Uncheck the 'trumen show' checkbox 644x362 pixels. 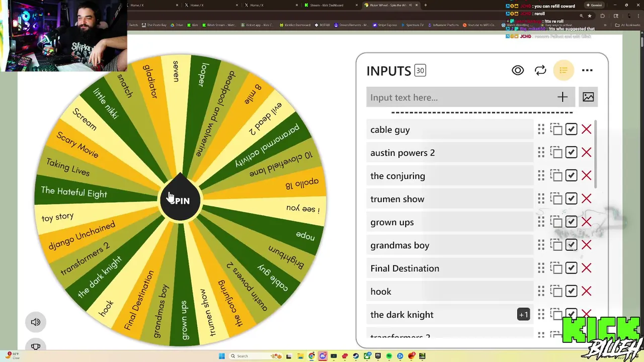tap(571, 199)
